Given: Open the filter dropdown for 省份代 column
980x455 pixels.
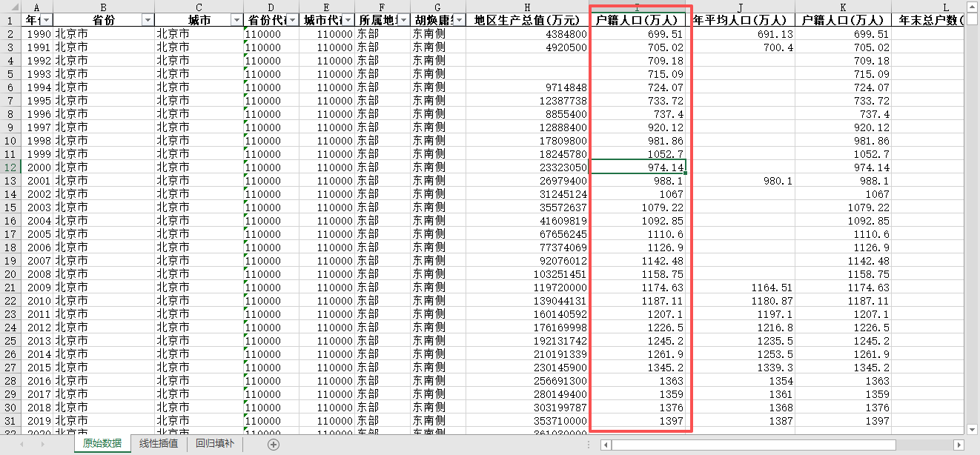Looking at the screenshot, I should (292, 20).
